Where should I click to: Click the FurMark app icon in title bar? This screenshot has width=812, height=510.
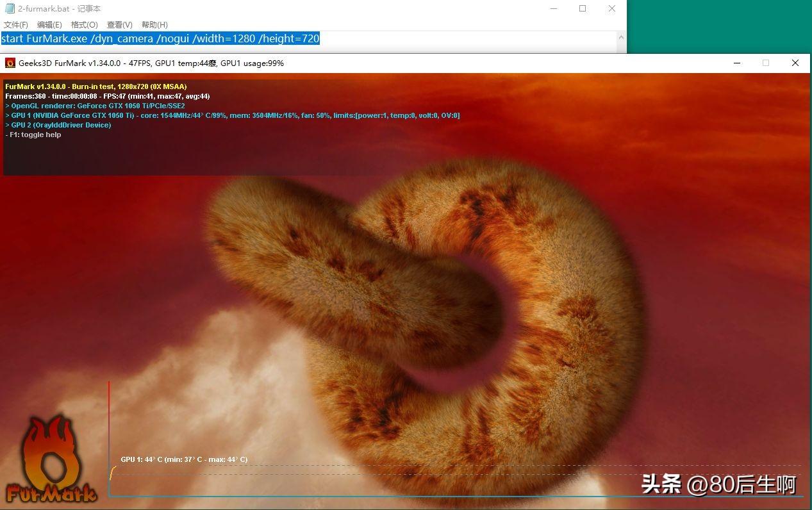pyautogui.click(x=10, y=63)
